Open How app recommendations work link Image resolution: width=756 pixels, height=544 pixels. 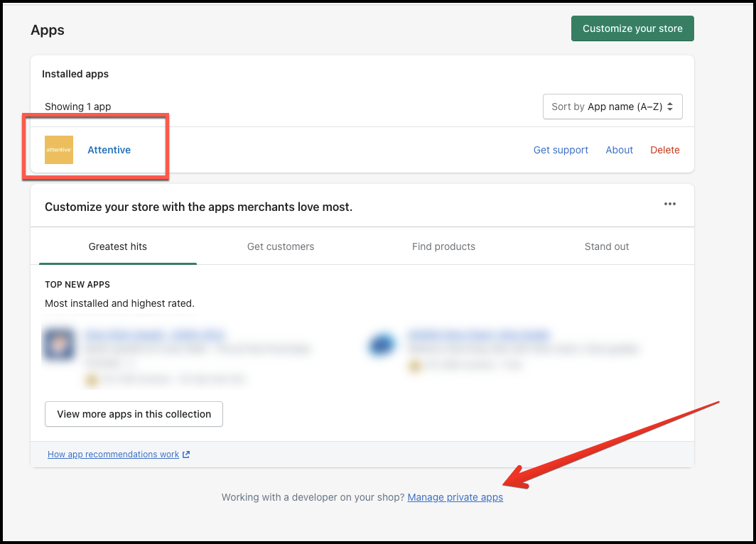(x=113, y=455)
